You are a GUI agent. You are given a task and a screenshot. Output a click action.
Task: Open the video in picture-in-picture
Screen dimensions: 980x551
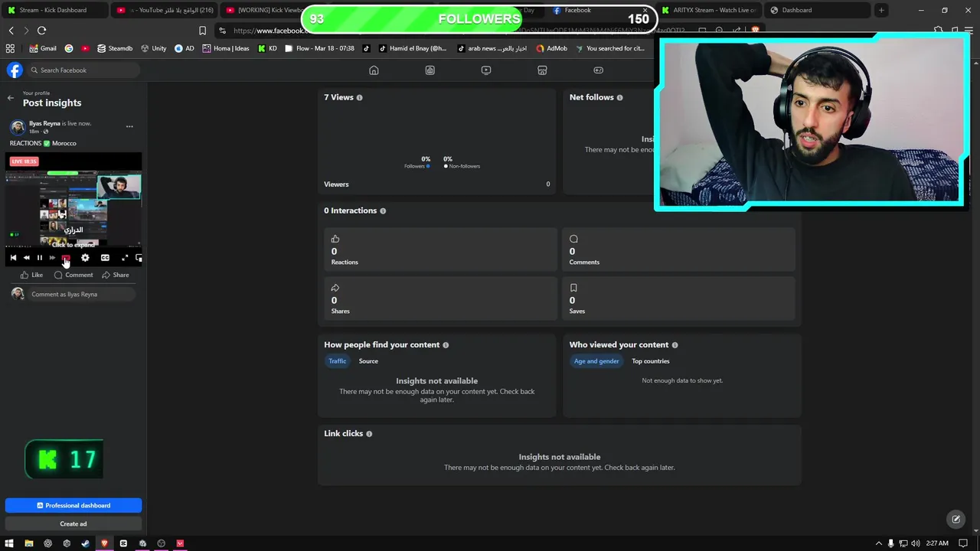139,258
